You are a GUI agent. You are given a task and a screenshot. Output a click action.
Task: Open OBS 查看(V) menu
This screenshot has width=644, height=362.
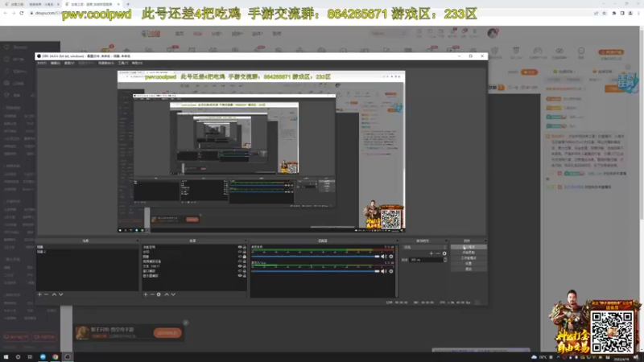(69, 64)
